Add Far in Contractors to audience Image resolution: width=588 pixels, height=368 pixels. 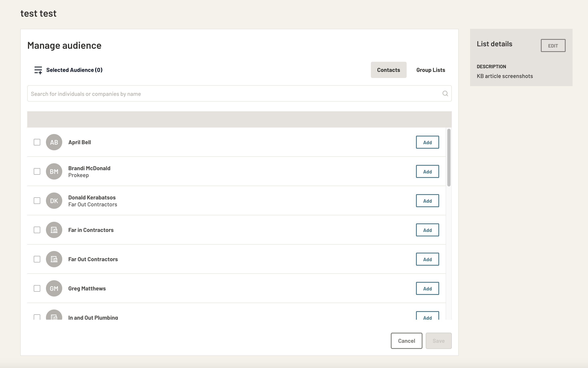tap(427, 230)
